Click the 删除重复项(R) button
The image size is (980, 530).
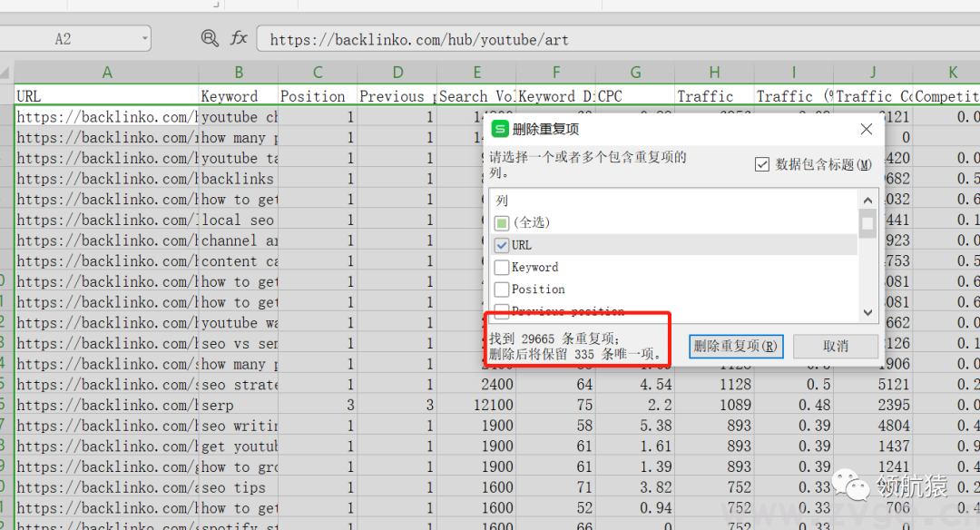(735, 346)
